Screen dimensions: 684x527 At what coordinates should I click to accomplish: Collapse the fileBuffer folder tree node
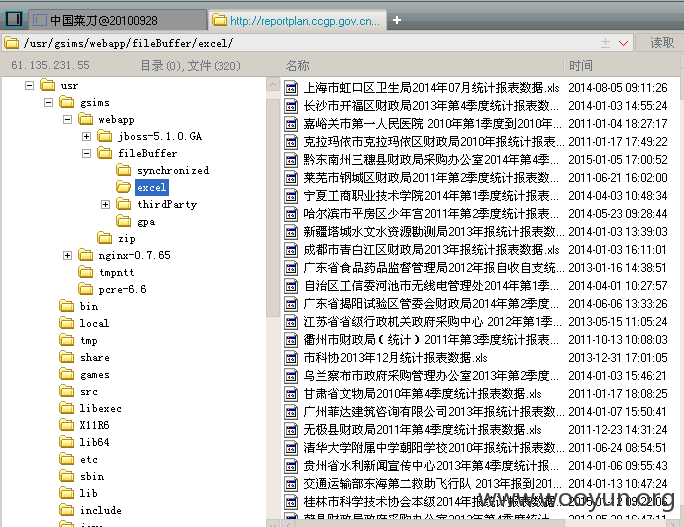tap(86, 154)
